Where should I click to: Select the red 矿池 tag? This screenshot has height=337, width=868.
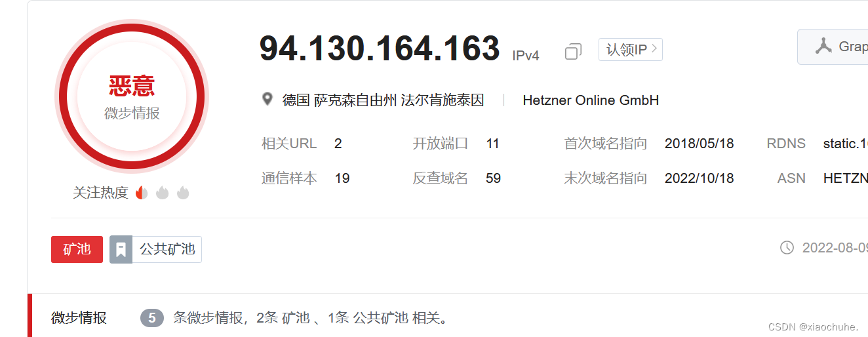(x=77, y=249)
